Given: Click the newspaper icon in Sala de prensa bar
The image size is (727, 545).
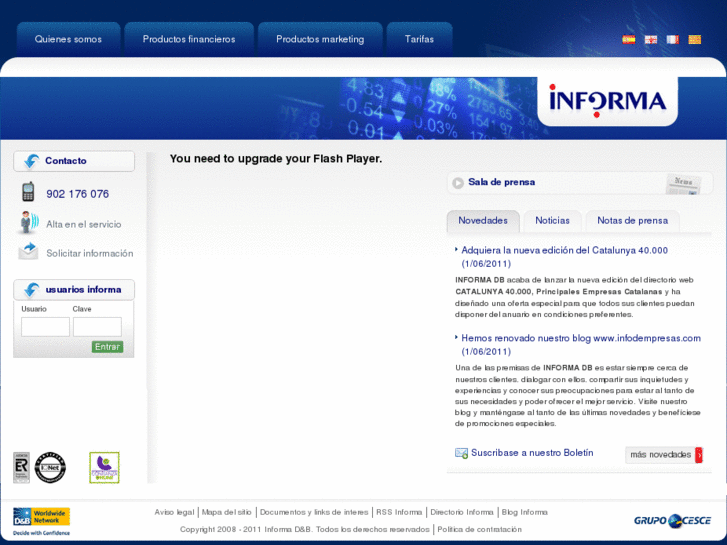Looking at the screenshot, I should (x=683, y=184).
